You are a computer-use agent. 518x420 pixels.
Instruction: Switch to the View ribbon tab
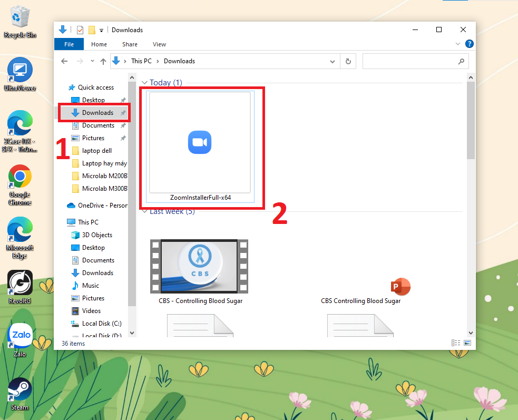159,44
